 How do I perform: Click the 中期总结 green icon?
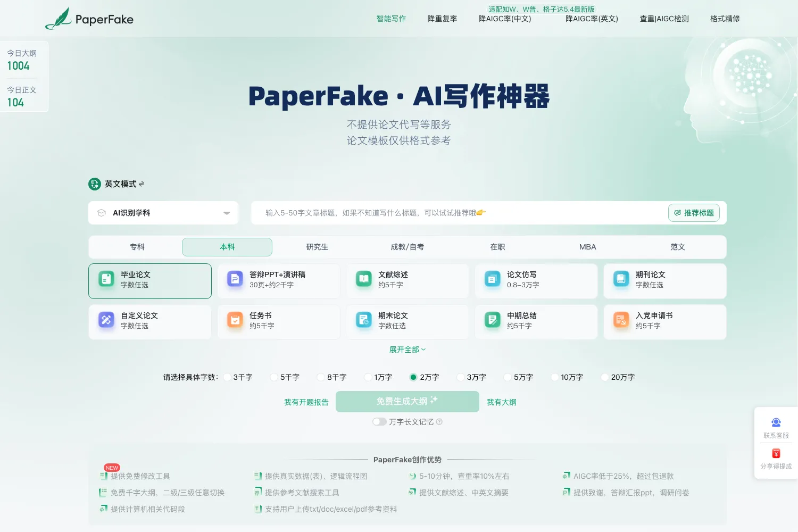[493, 320]
